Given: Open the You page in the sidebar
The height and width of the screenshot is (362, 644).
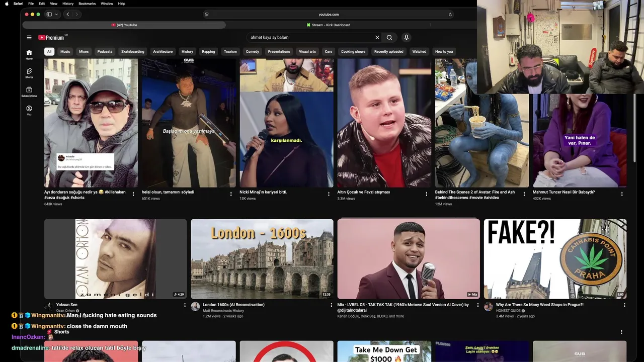Looking at the screenshot, I should tap(29, 110).
